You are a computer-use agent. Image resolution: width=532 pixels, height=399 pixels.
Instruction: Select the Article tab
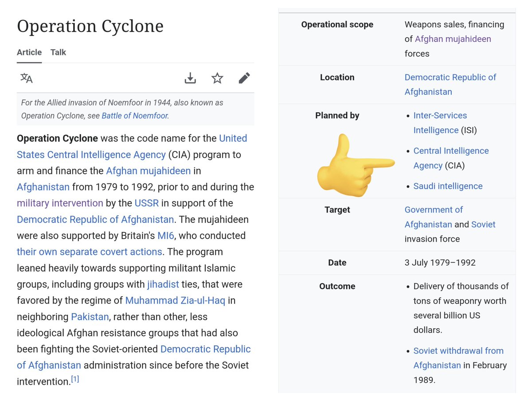[29, 52]
